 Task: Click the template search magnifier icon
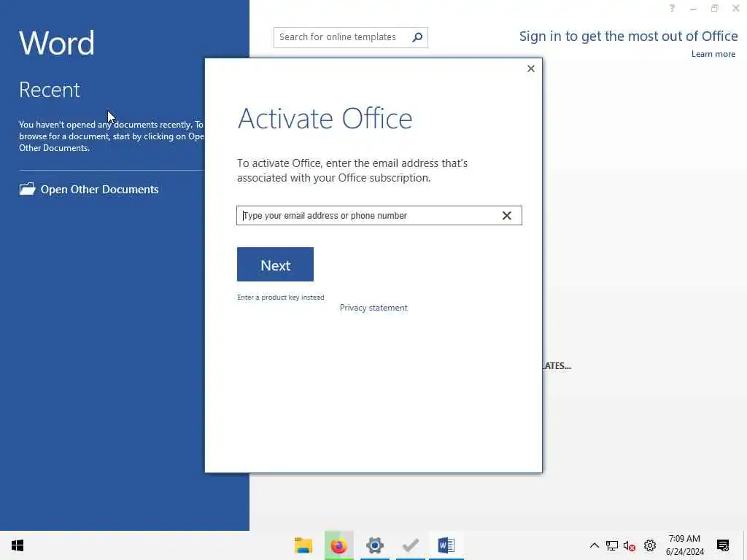pyautogui.click(x=417, y=37)
